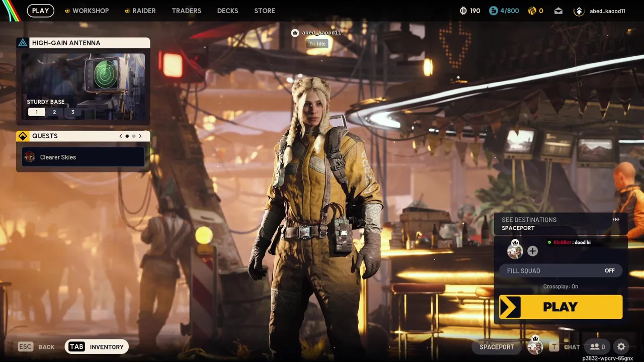644x362 pixels.
Task: Click the crown icon above the character
Action: pyautogui.click(x=295, y=33)
